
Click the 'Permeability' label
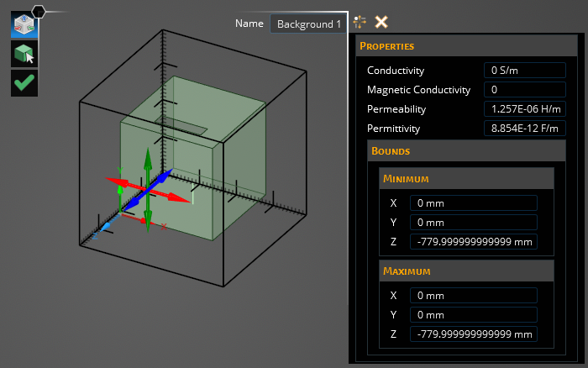click(396, 109)
